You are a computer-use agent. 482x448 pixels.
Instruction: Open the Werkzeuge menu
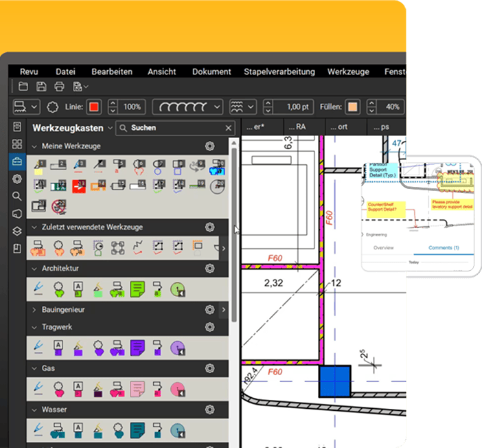[348, 71]
